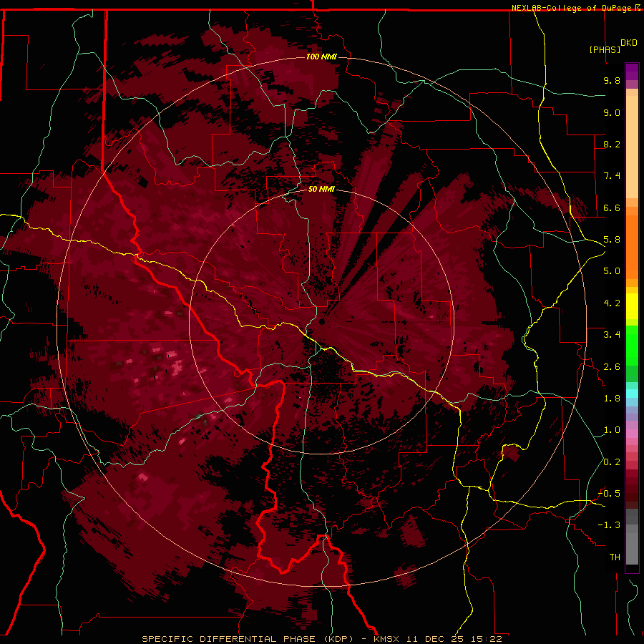Click the 2.6 value on the color scale
644x644 pixels.
612,367
